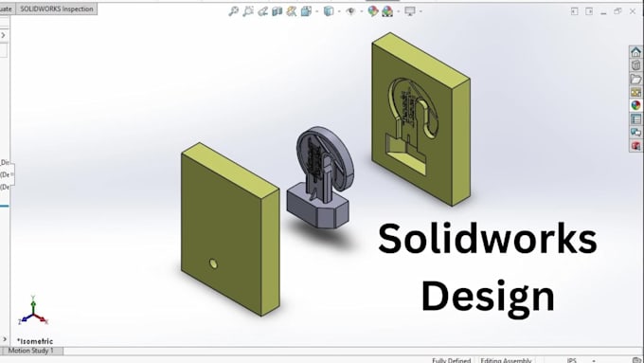This screenshot has width=644, height=363.
Task: Click the *Isometric view label
Action: (x=35, y=341)
